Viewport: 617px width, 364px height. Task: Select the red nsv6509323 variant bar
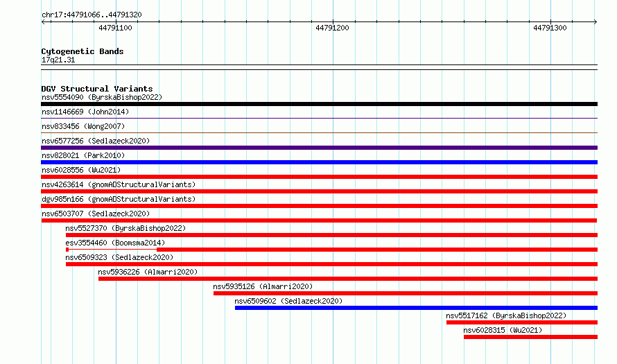331,264
